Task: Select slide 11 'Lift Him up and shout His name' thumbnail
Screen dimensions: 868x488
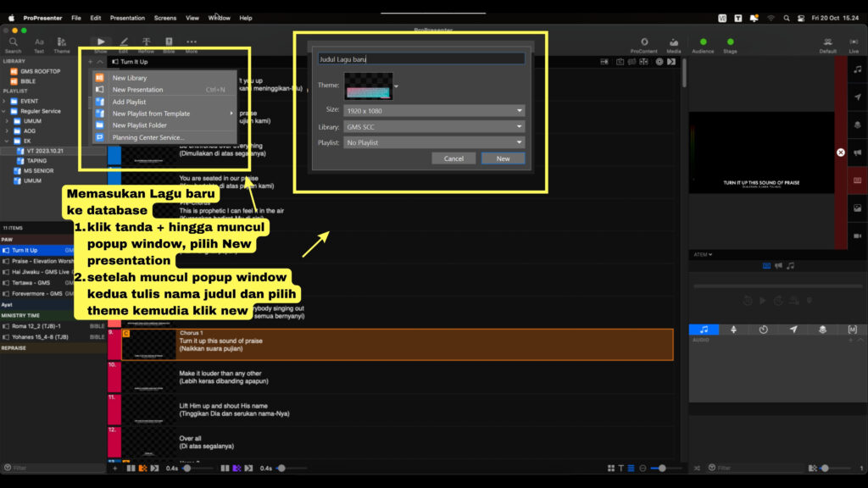Action: [148, 409]
